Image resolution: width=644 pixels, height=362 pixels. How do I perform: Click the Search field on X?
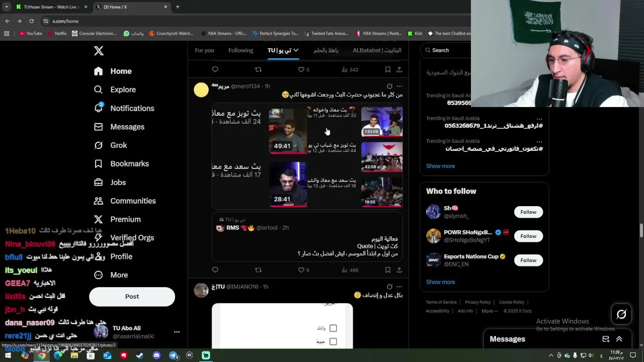point(448,50)
